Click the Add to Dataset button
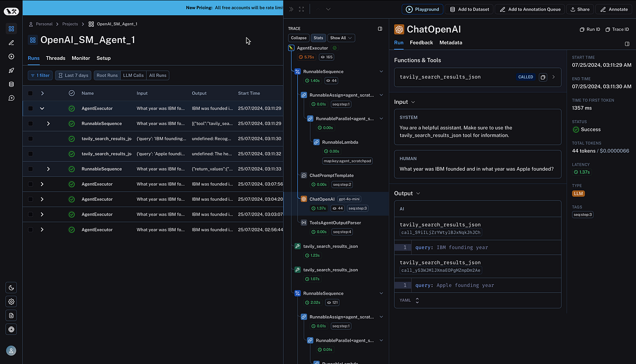This screenshot has width=636, height=364. tap(469, 9)
